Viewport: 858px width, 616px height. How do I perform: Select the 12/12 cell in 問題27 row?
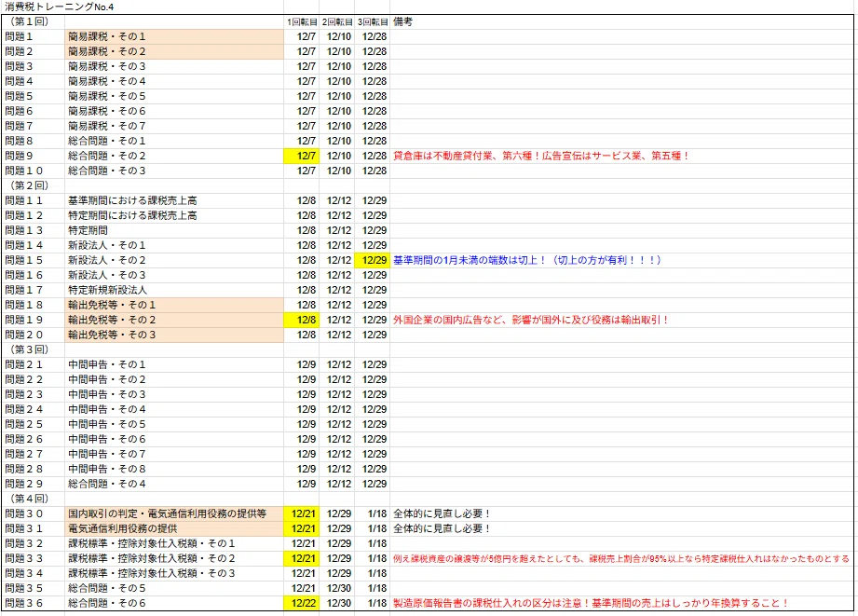click(337, 454)
